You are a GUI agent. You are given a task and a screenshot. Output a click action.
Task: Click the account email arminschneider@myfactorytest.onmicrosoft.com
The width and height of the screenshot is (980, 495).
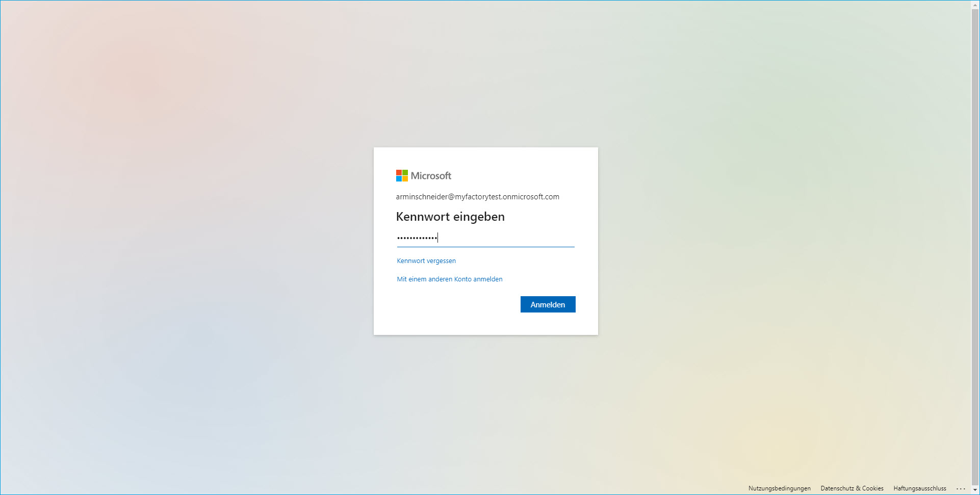[478, 197]
